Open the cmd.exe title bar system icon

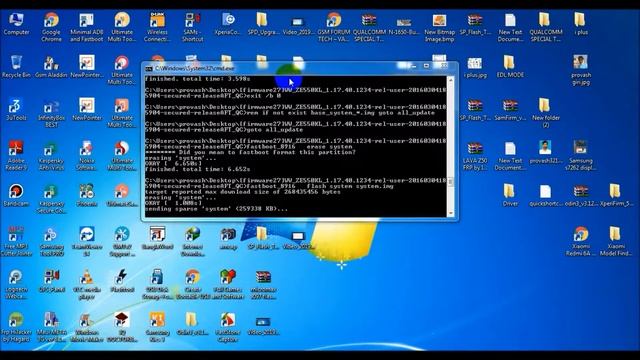tap(149, 69)
